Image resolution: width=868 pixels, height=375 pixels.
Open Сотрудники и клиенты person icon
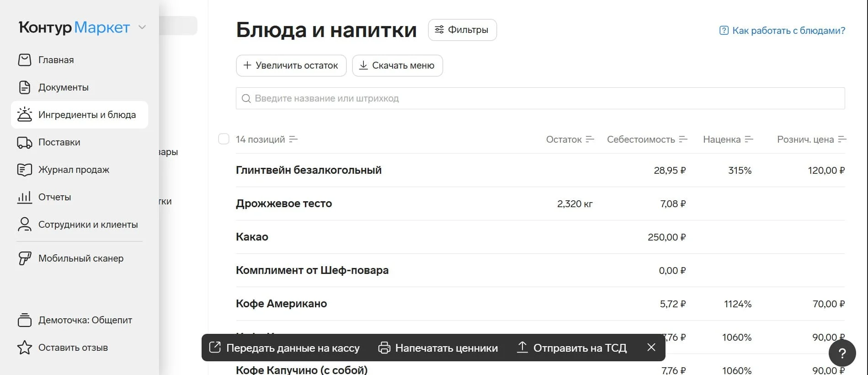pyautogui.click(x=25, y=225)
